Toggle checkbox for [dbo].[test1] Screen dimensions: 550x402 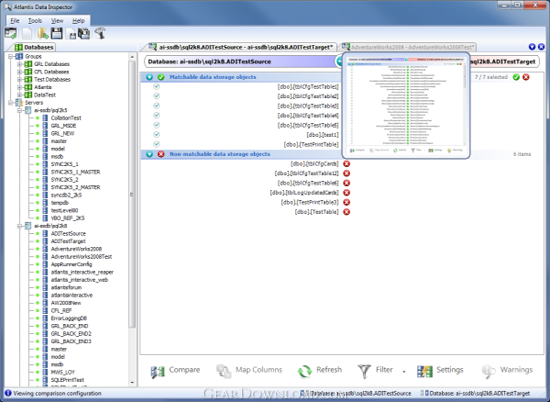pos(156,134)
